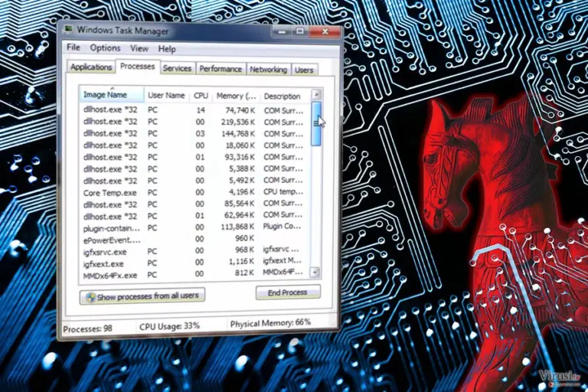Screen dimensions: 588x392
Task: Click the shield icon on Show processes button
Action: [90, 298]
